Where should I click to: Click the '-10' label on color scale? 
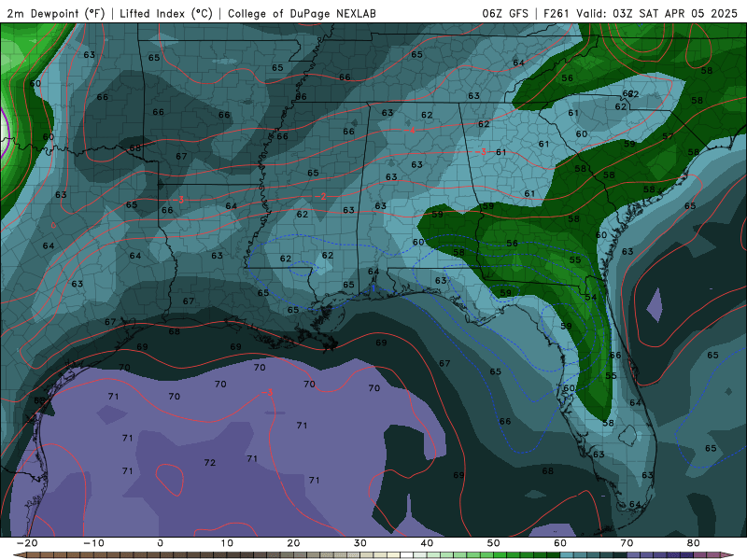93,543
